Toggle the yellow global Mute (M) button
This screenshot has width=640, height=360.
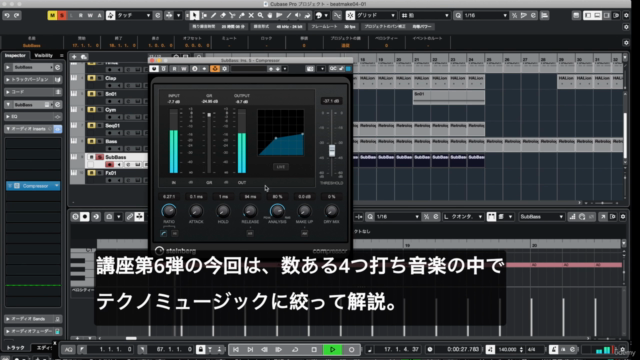coord(52,16)
